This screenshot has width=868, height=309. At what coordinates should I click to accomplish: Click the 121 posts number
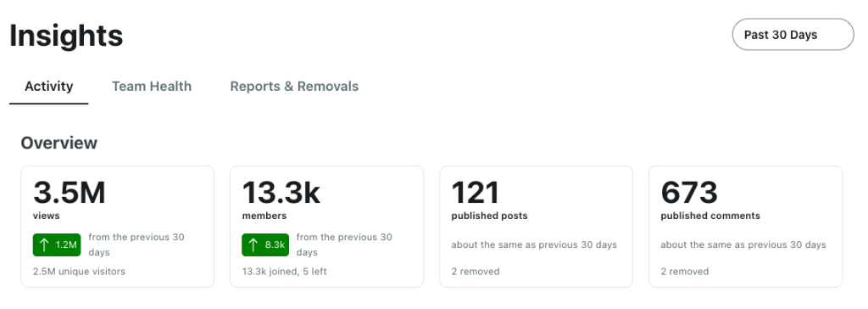476,193
